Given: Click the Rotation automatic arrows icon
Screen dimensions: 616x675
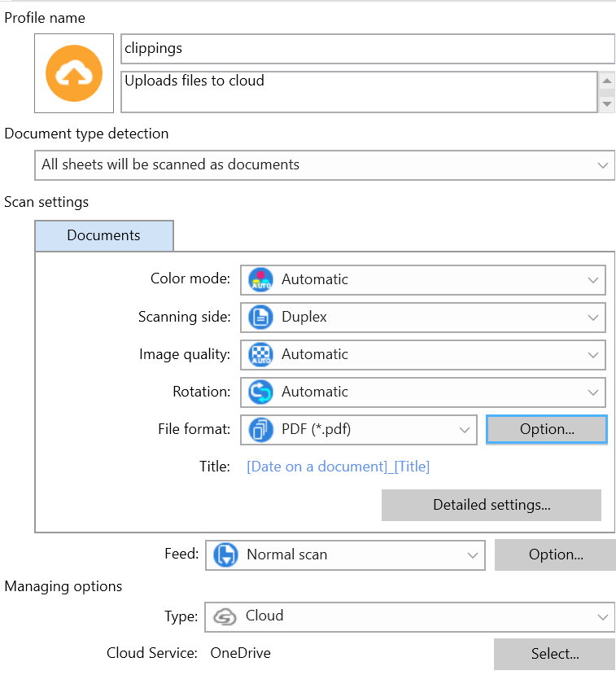Looking at the screenshot, I should coord(260,392).
